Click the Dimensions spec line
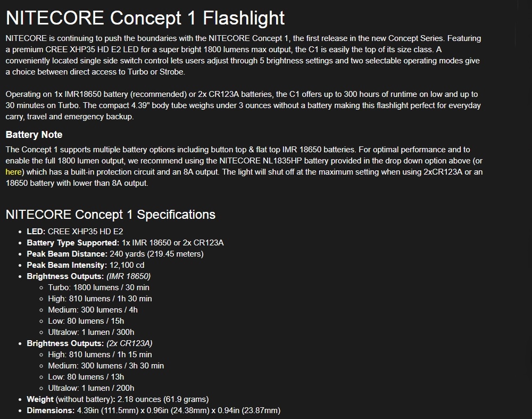Viewport: 532px width, 419px height. click(154, 410)
